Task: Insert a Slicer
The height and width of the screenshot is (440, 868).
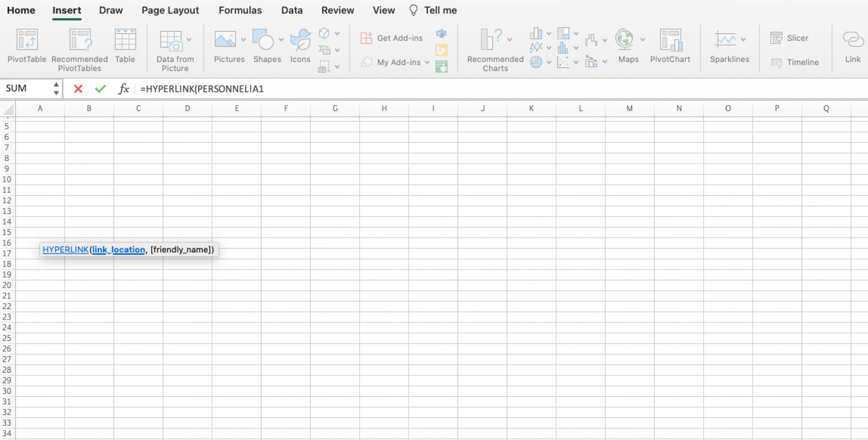Action: click(x=789, y=38)
